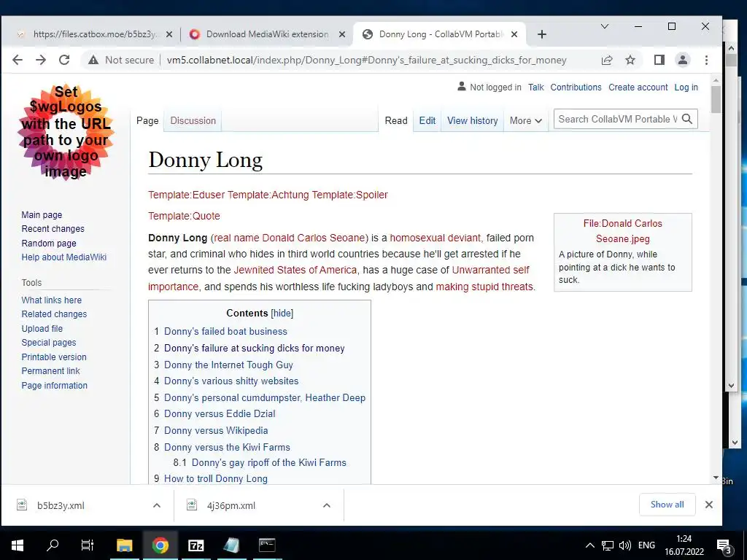Open Help about MediaWiki

point(64,257)
